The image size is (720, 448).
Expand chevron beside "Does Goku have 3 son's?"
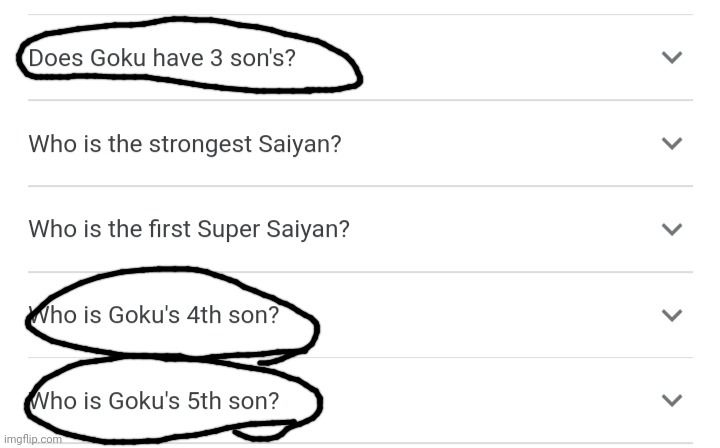coord(672,57)
